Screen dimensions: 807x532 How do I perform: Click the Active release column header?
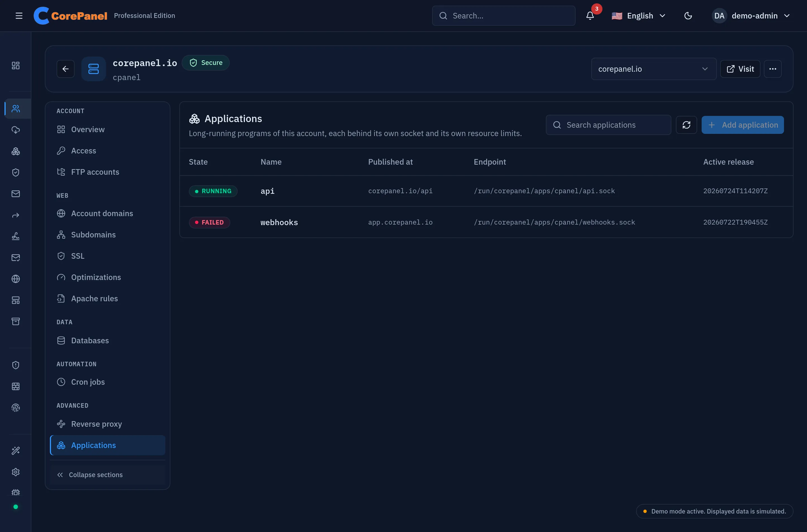point(728,162)
